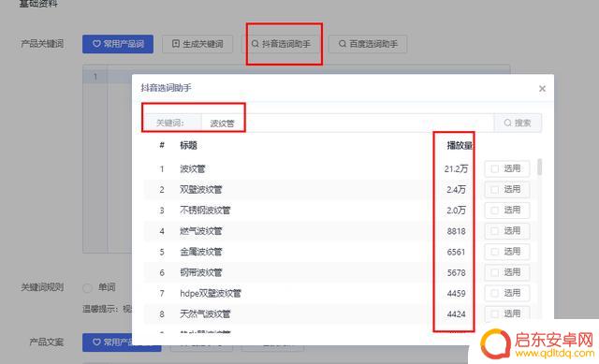Image resolution: width=599 pixels, height=364 pixels.
Task: Open the 百度选词助手 button
Action: coord(368,44)
